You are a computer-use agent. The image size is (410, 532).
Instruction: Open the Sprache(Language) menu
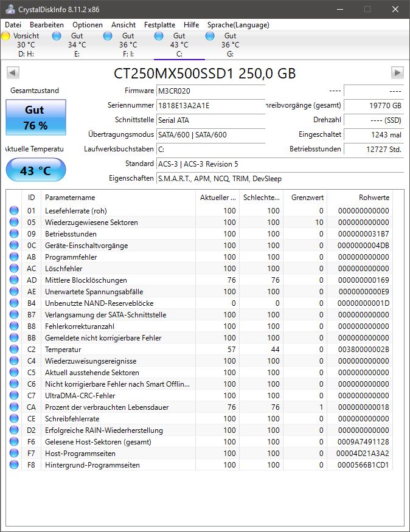238,25
